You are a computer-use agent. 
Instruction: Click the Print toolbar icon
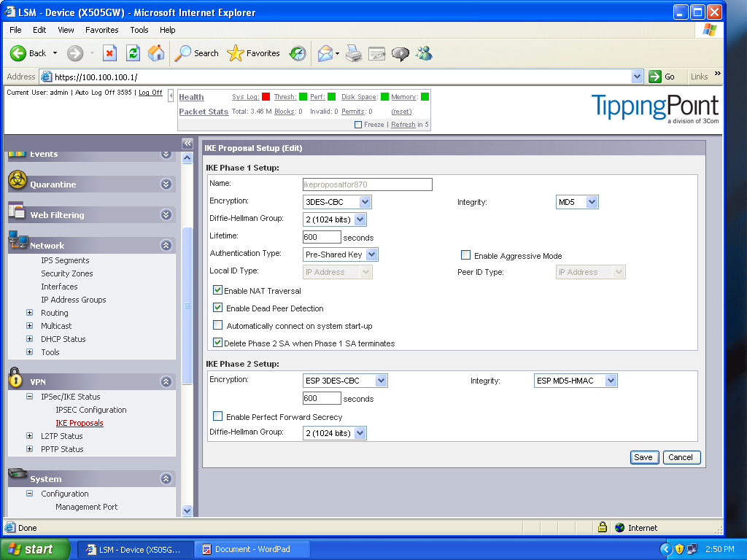[x=354, y=53]
